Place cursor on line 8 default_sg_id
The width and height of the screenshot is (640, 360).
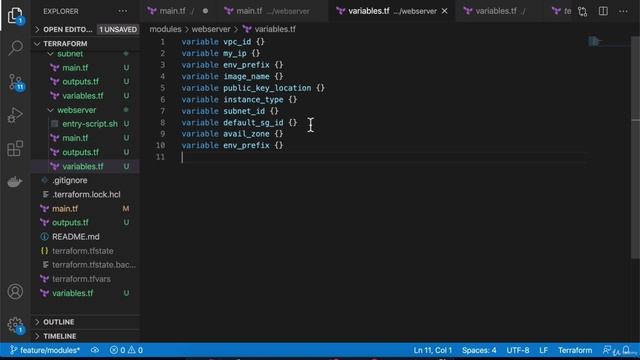coord(253,122)
